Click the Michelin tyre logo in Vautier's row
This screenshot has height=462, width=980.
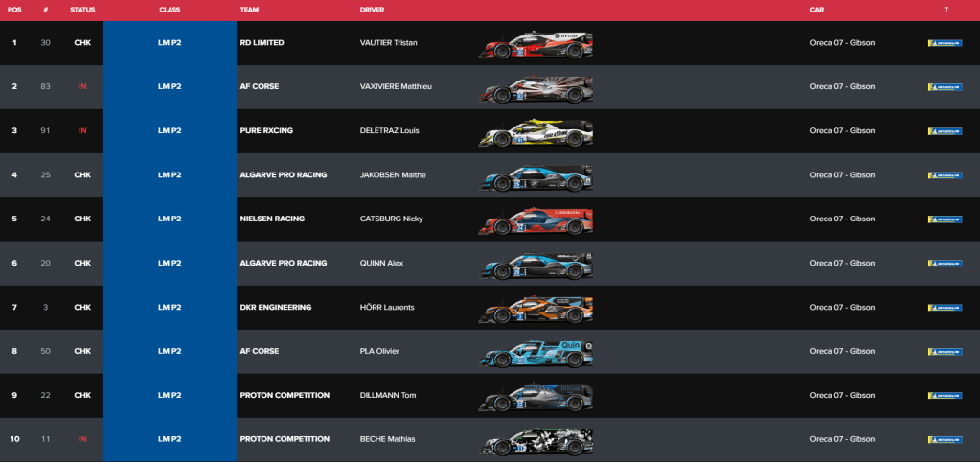pyautogui.click(x=945, y=43)
